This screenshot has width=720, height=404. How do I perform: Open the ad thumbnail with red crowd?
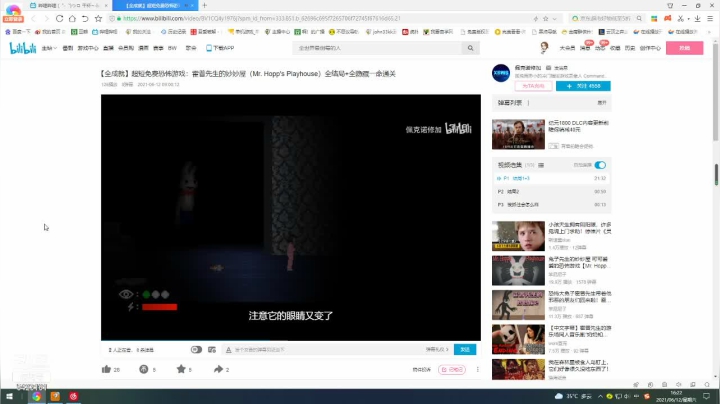[x=518, y=134]
